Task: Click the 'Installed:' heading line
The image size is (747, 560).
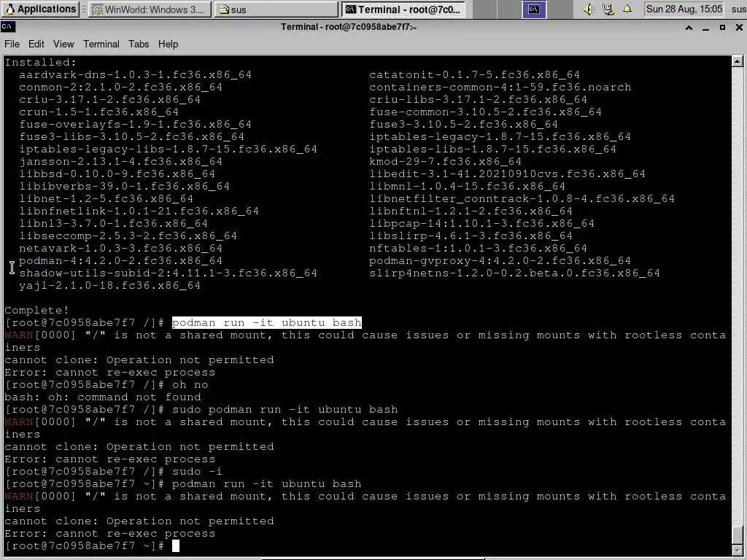Action: (41, 63)
